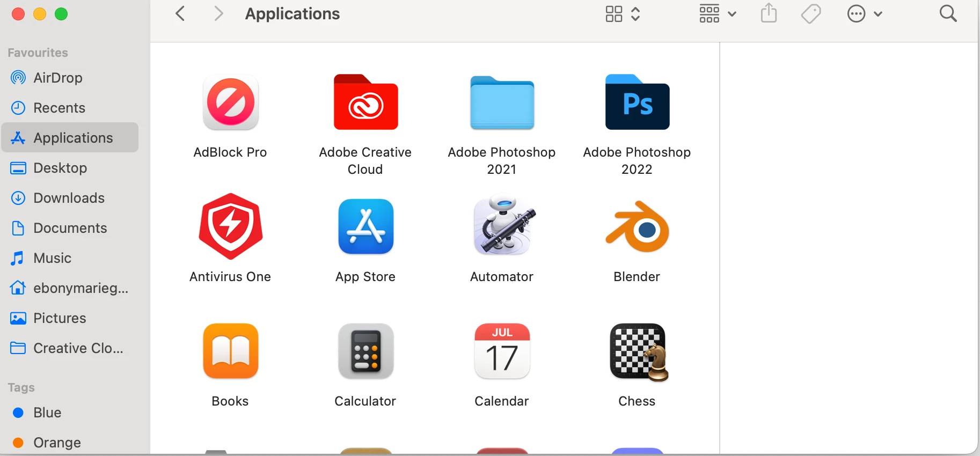The width and height of the screenshot is (980, 456).
Task: Click the Share toolbar button
Action: 769,13
